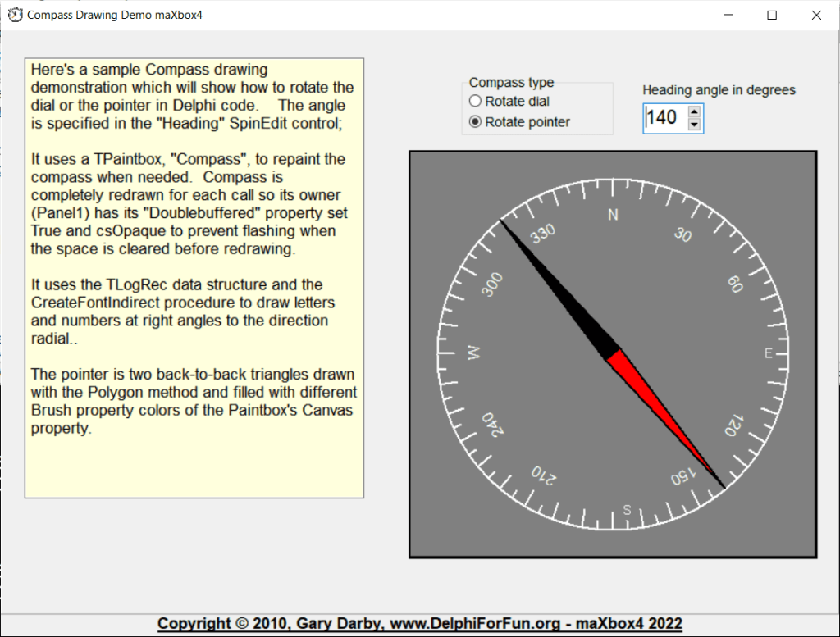Minimize the Compass Drawing Demo window

point(728,15)
